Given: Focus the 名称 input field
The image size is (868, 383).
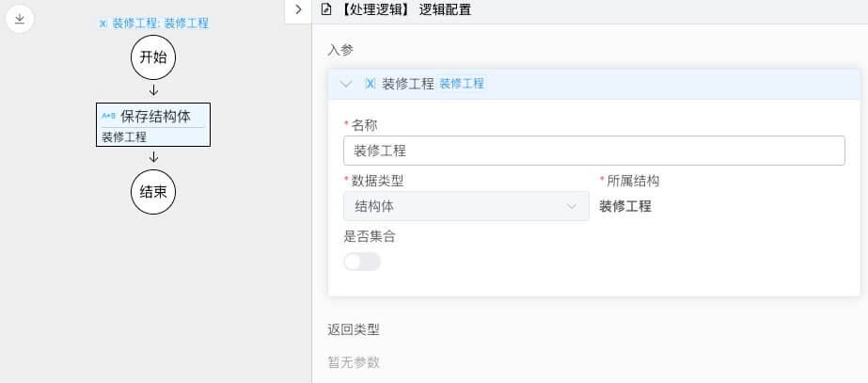Looking at the screenshot, I should pyautogui.click(x=594, y=151).
